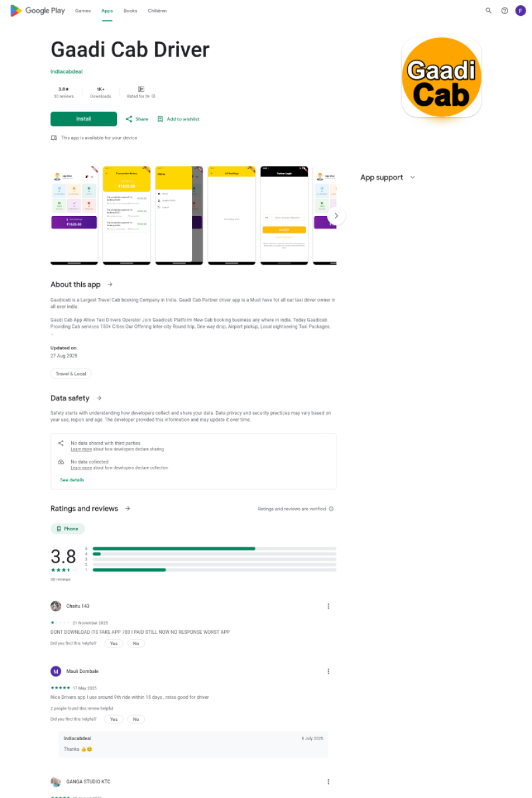This screenshot has height=798, width=532.
Task: Open Data safety details arrow
Action: (99, 398)
